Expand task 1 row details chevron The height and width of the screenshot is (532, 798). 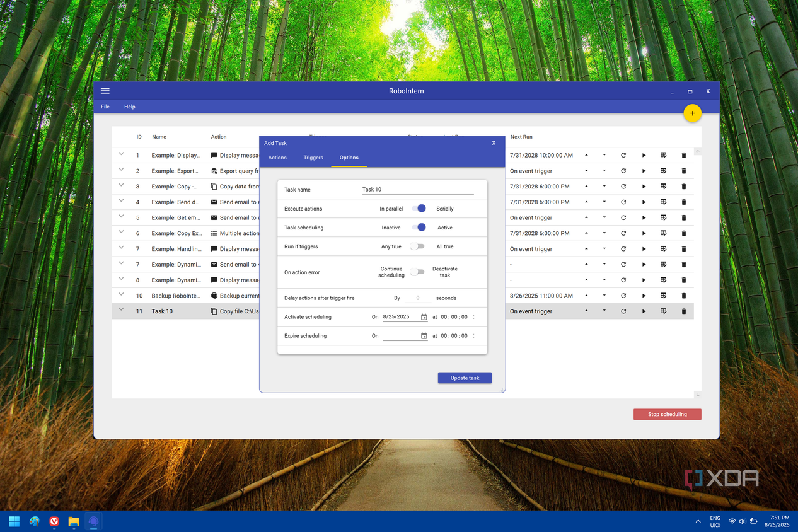coord(121,153)
